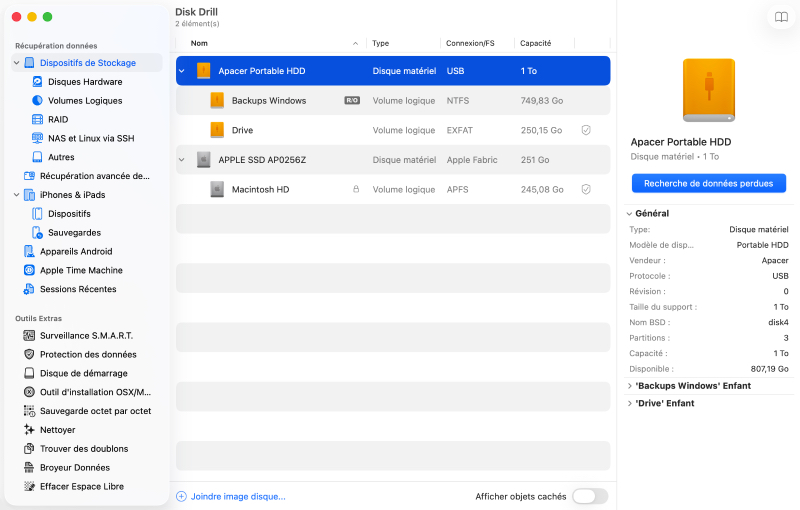This screenshot has height=510, width=800.
Task: Click the orange Apacer drive icon in list
Action: 204,71
